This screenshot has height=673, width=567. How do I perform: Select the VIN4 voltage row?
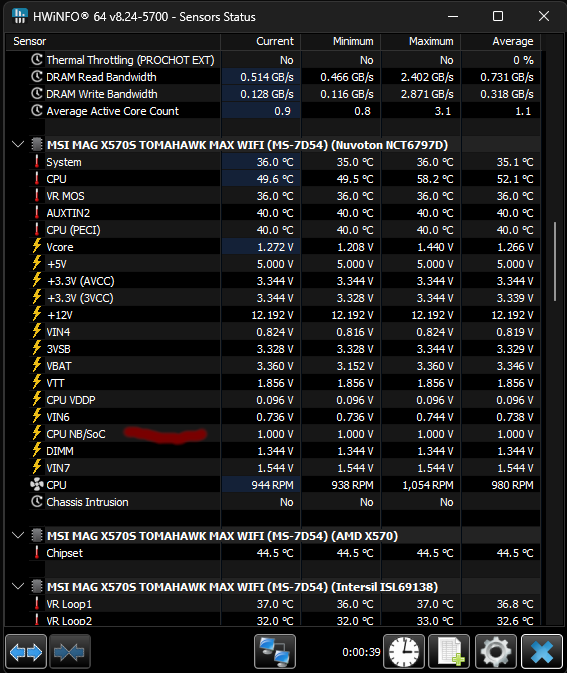coord(285,332)
